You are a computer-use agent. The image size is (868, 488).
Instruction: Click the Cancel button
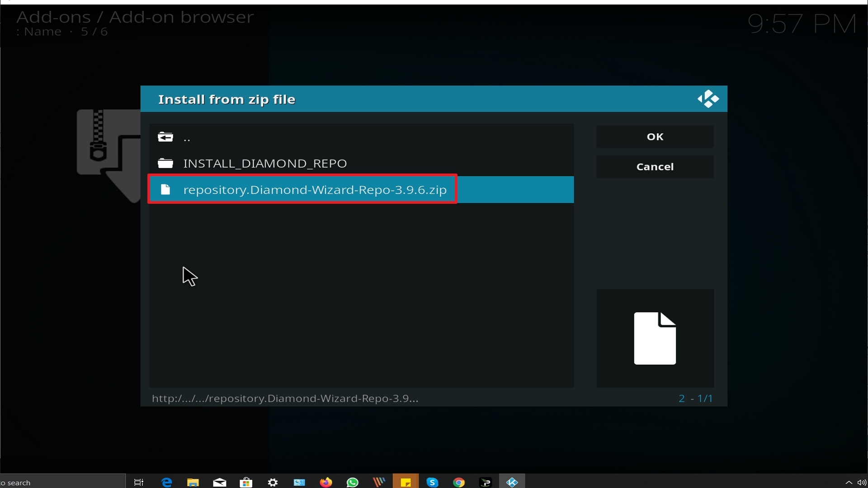point(655,167)
